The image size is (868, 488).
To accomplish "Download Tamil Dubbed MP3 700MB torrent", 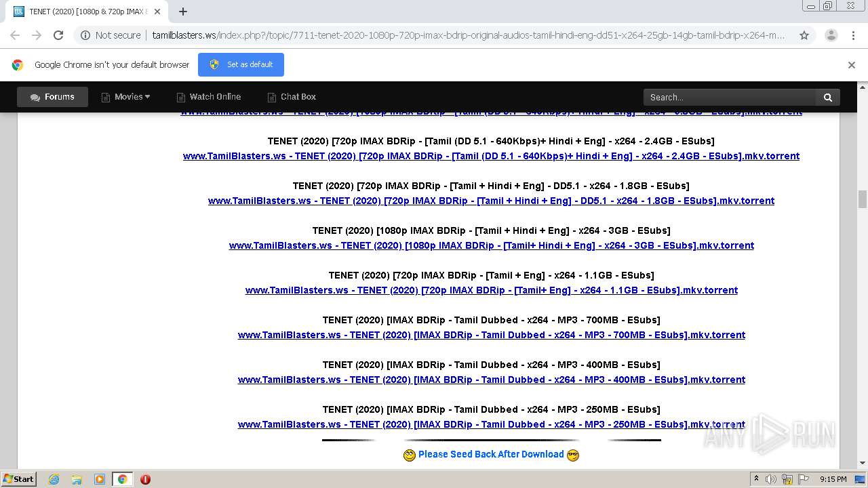I will tap(491, 335).
